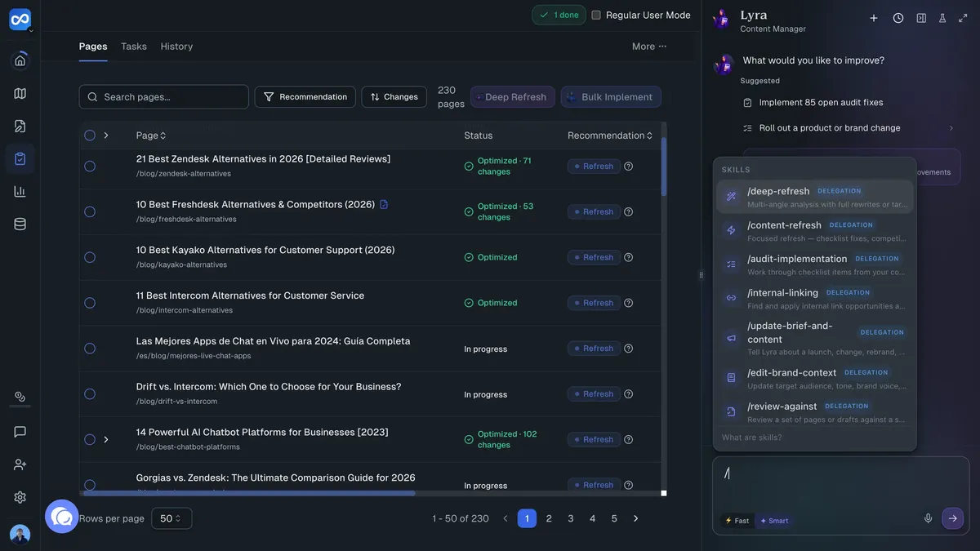
Task: Open the More menu
Action: [x=649, y=47]
